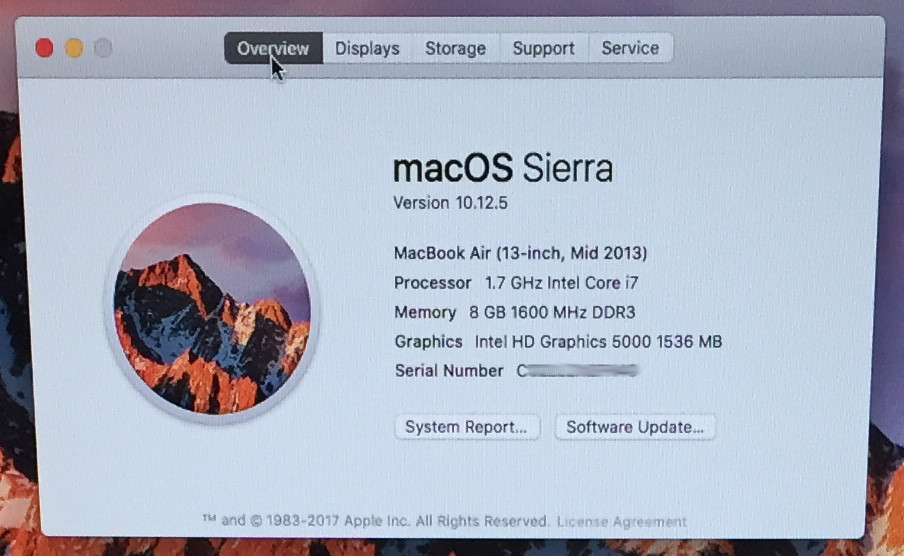
Task: Open the Storage tab
Action: click(455, 48)
